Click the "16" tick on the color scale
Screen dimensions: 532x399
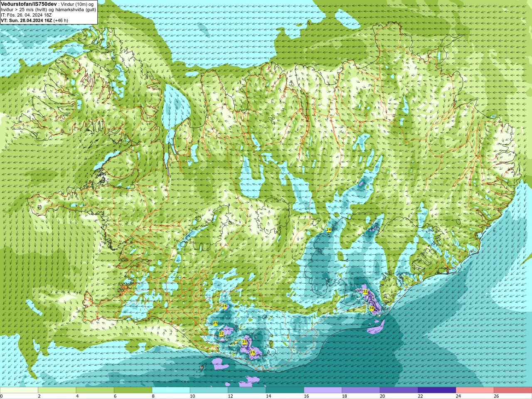(x=306, y=396)
